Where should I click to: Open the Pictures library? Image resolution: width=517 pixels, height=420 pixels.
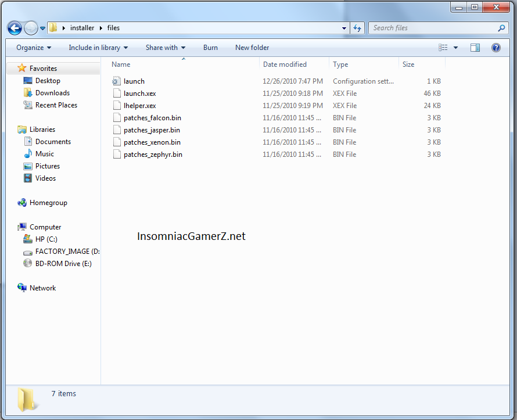pyautogui.click(x=48, y=166)
